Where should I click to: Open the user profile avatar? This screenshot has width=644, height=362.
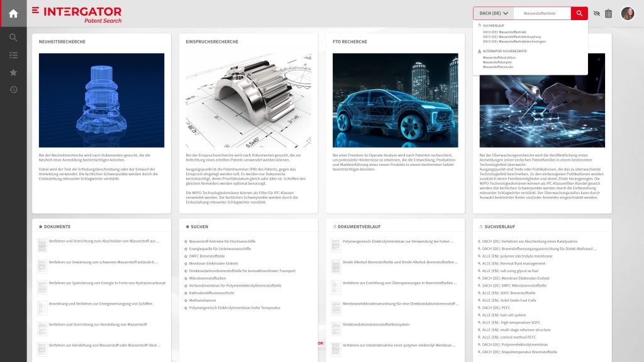pos(628,13)
